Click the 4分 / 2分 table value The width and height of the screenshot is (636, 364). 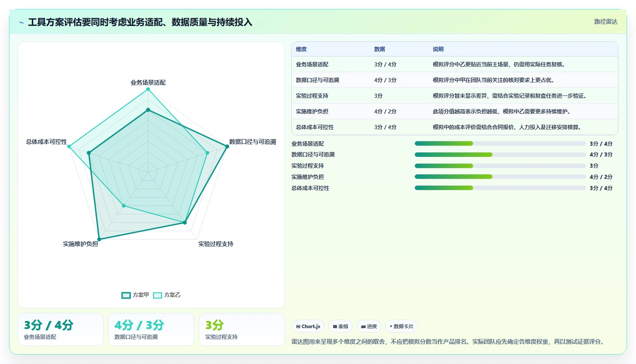click(x=385, y=112)
